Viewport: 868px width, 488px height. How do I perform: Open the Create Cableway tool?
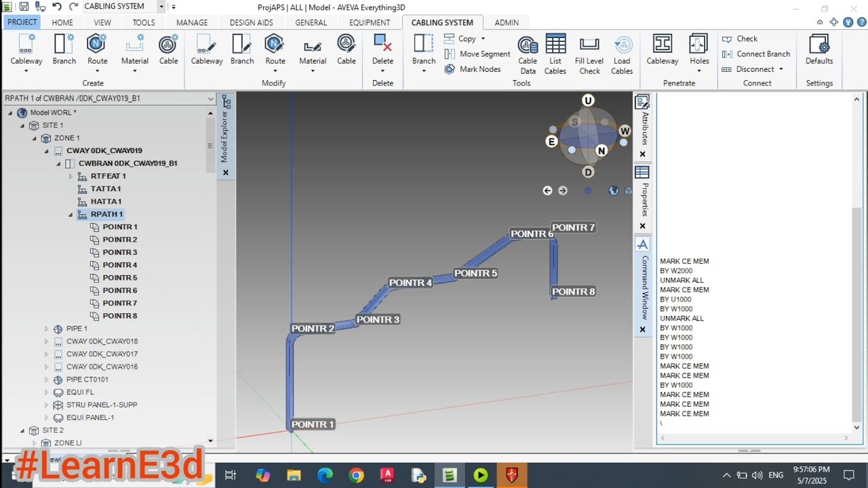[x=26, y=50]
